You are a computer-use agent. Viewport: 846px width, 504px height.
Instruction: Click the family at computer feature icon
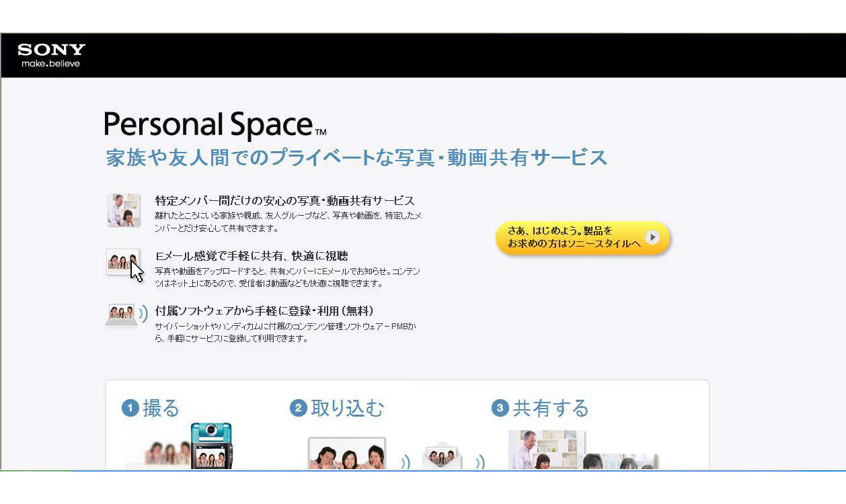124,210
